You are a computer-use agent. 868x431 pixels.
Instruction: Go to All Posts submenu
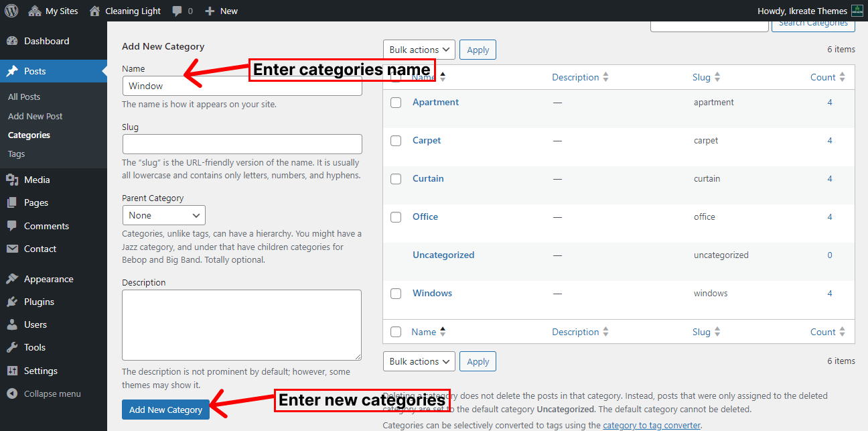pos(24,97)
